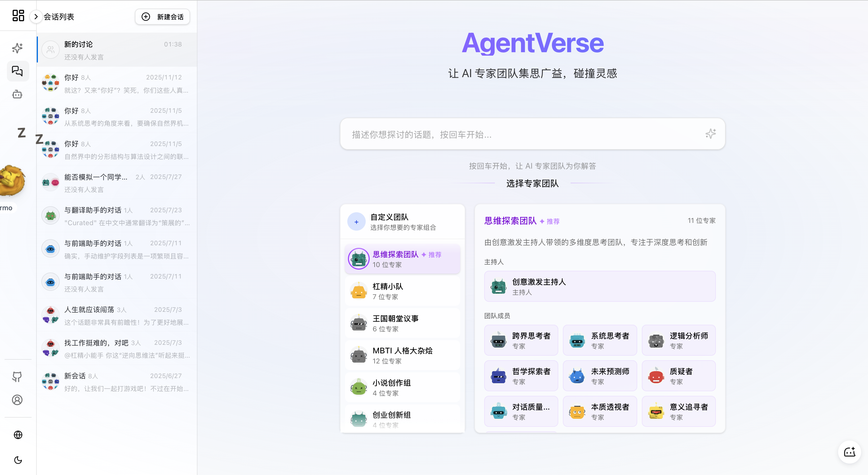Open the sparkle discovery sidebar icon
Screen dimensions: 868x475
click(x=18, y=48)
